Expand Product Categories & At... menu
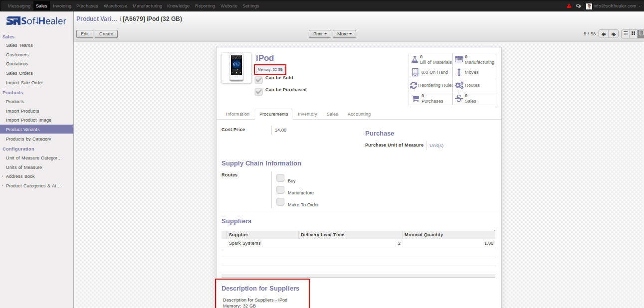The image size is (644, 308). 33,186
